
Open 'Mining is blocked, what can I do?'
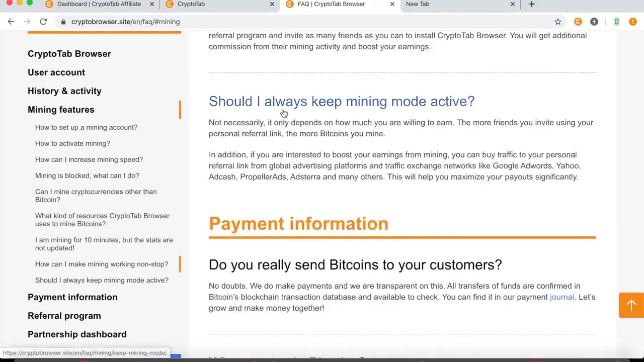(x=87, y=175)
